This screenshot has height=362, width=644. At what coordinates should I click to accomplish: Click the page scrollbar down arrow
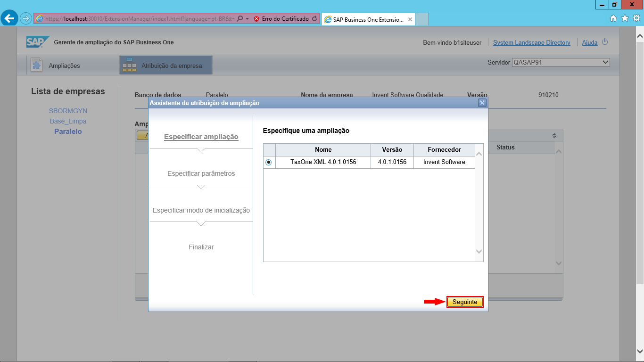click(640, 352)
